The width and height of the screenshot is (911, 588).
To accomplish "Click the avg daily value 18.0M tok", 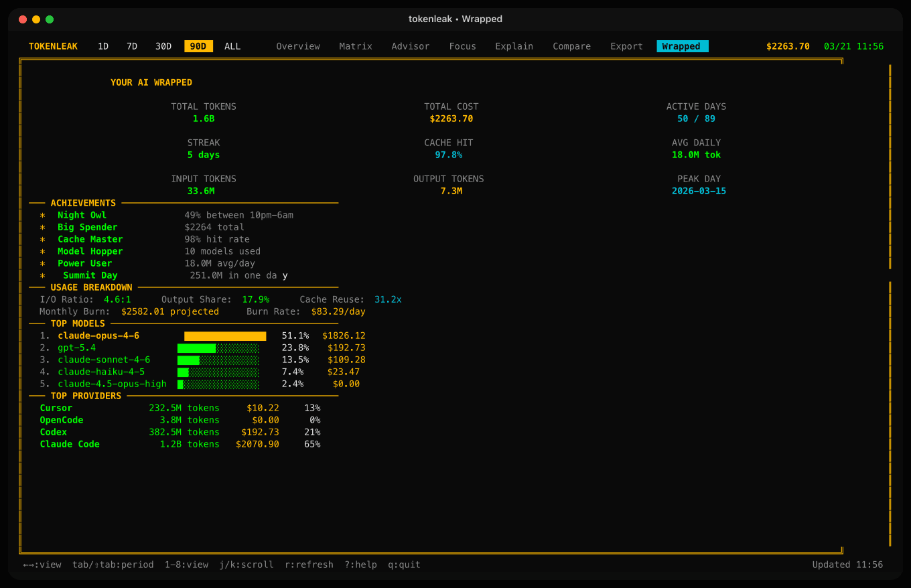I will coord(697,155).
